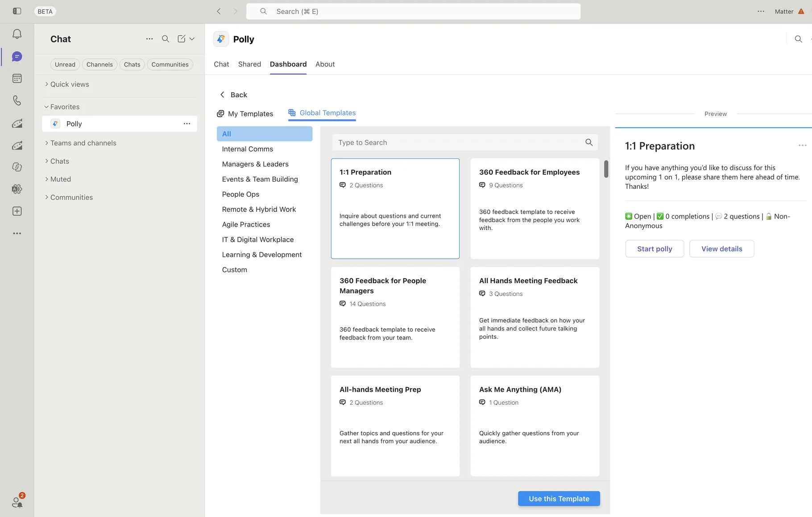Click the warning icon next to Matter
812x517 pixels.
click(x=801, y=11)
